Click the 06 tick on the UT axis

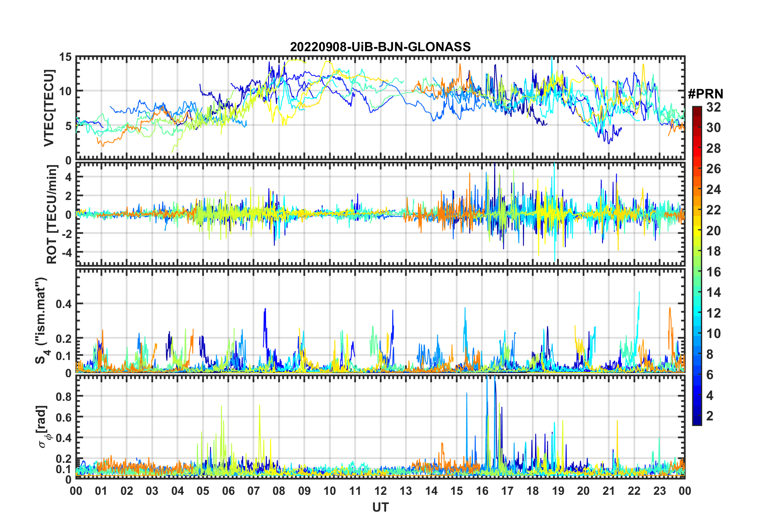pyautogui.click(x=228, y=491)
